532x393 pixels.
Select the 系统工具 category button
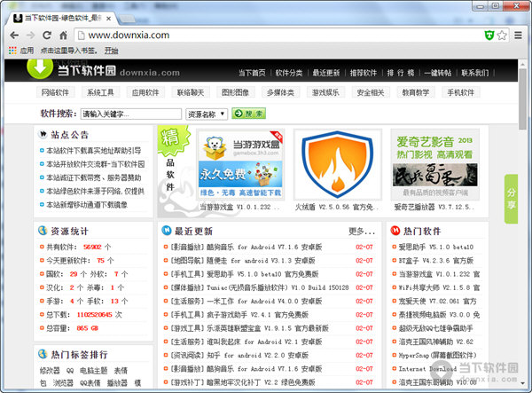pos(100,92)
